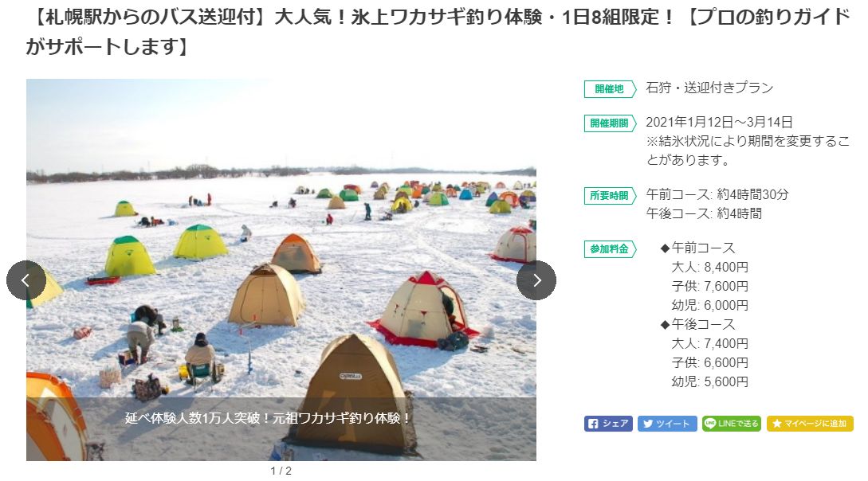Click the star icon for マイページに追加

click(776, 424)
